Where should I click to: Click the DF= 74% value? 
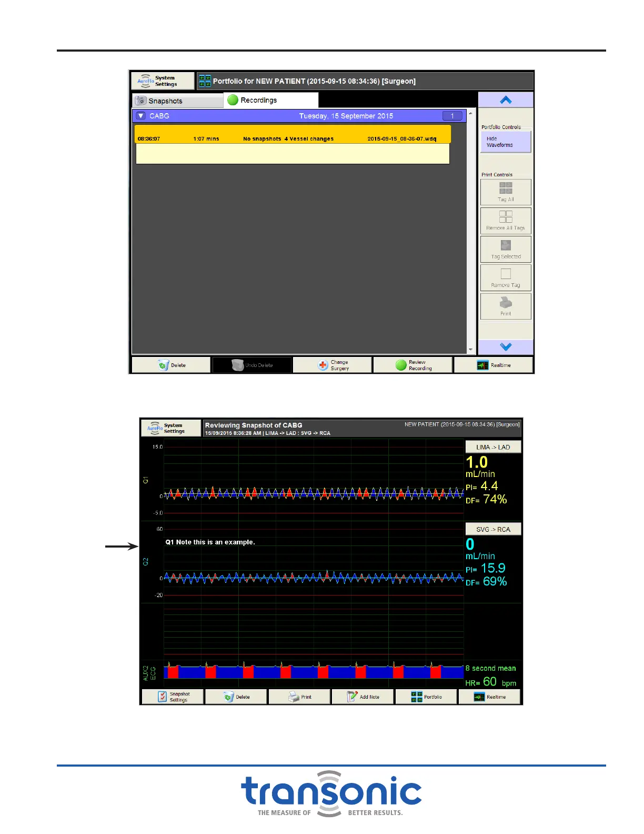click(486, 499)
